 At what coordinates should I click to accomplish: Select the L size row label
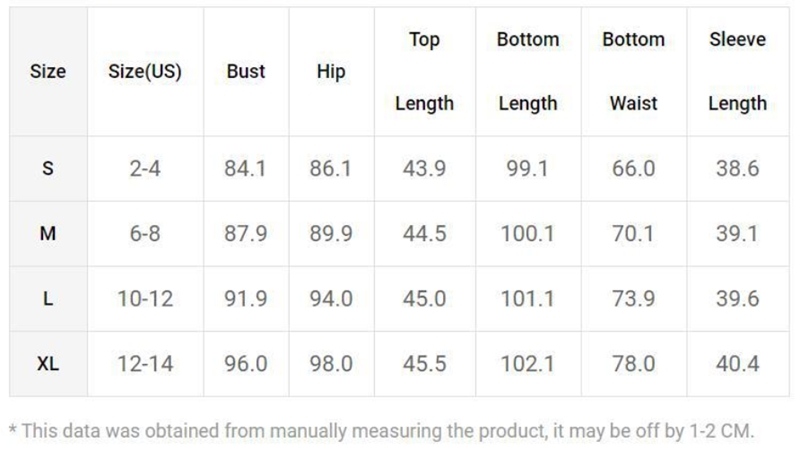click(x=48, y=299)
